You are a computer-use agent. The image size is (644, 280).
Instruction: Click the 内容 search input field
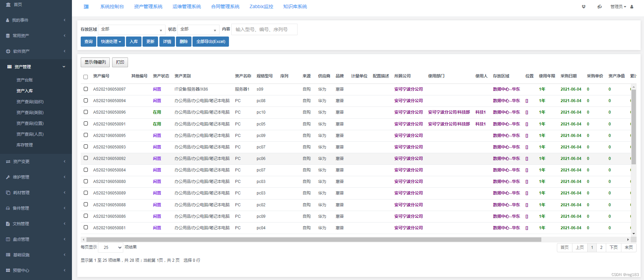[264, 29]
